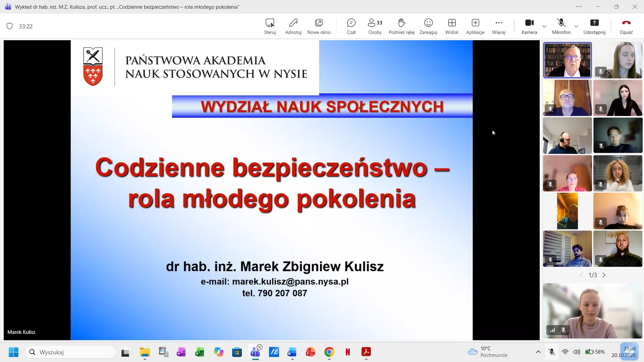This screenshot has height=362, width=644.
Task: Go to next page of participant videos
Action: tap(604, 275)
